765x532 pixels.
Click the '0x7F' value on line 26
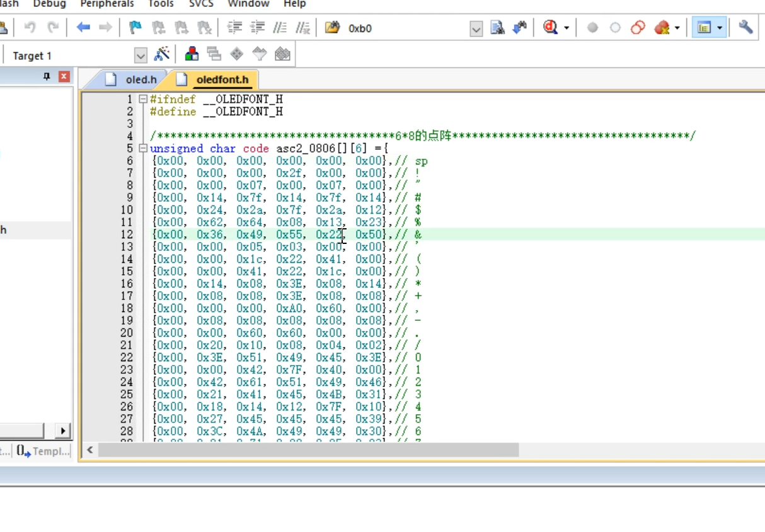(329, 407)
